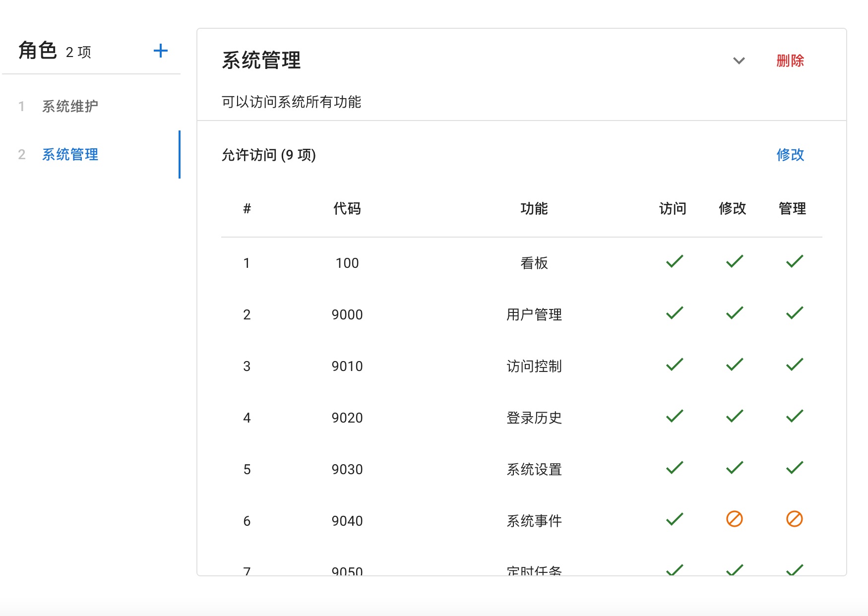This screenshot has width=868, height=616.
Task: Click 访问 checkmark in 用户管理 row
Action: (x=675, y=313)
